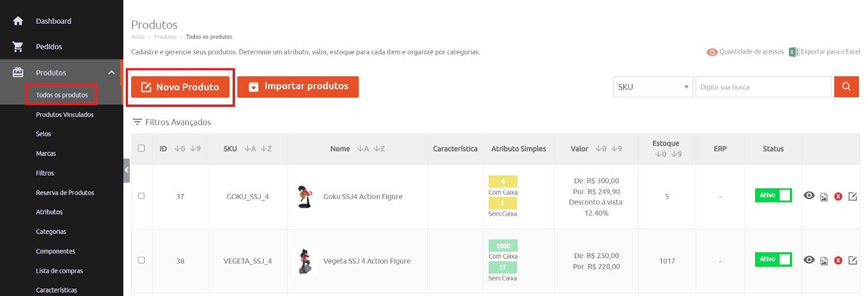Click the Produtos box icon in sidebar
868x296 pixels.
pos(18,72)
